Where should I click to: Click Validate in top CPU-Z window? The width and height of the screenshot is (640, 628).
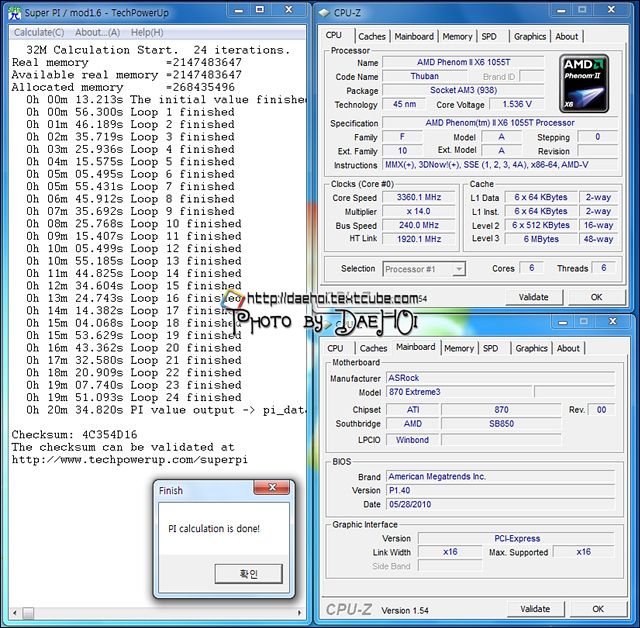[534, 297]
